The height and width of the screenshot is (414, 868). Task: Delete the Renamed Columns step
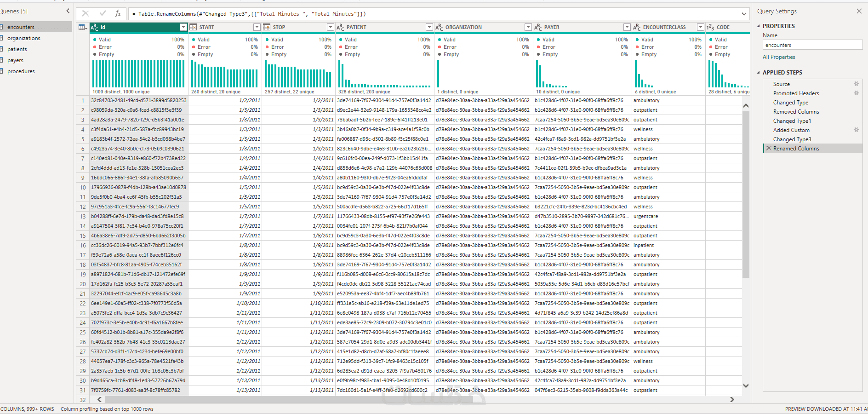point(768,148)
